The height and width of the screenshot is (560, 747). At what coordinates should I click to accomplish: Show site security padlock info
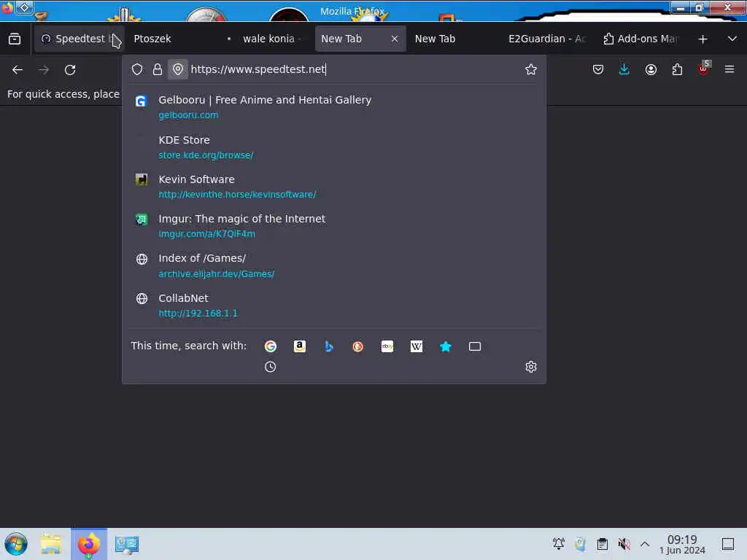(158, 69)
